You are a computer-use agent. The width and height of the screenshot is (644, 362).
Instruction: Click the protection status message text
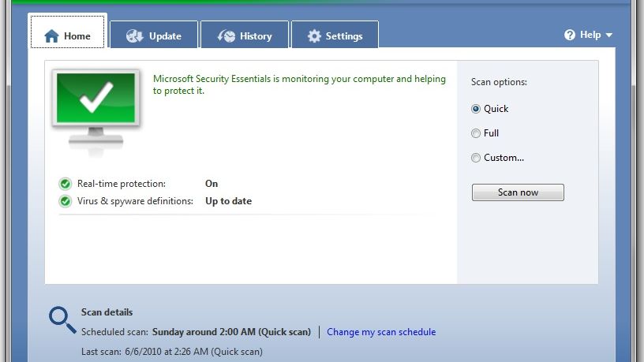(x=299, y=84)
